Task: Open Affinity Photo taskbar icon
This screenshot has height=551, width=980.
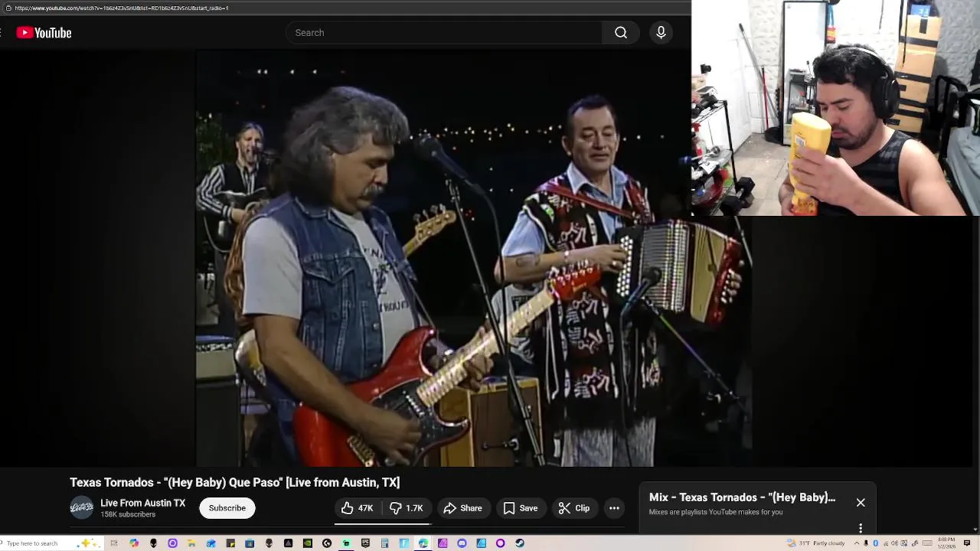Action: point(443,543)
